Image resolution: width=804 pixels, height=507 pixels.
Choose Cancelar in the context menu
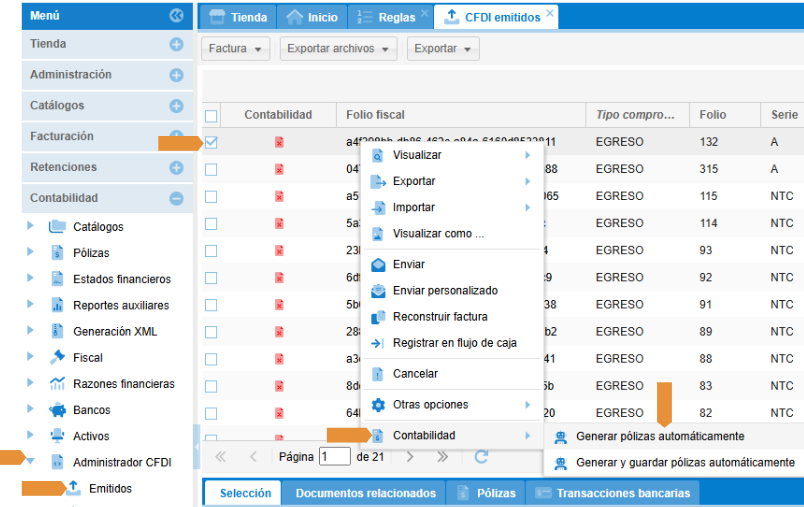(x=415, y=374)
